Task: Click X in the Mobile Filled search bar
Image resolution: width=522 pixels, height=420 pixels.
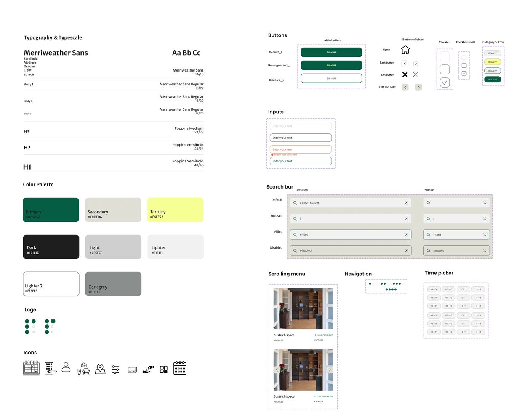Action: tap(485, 235)
